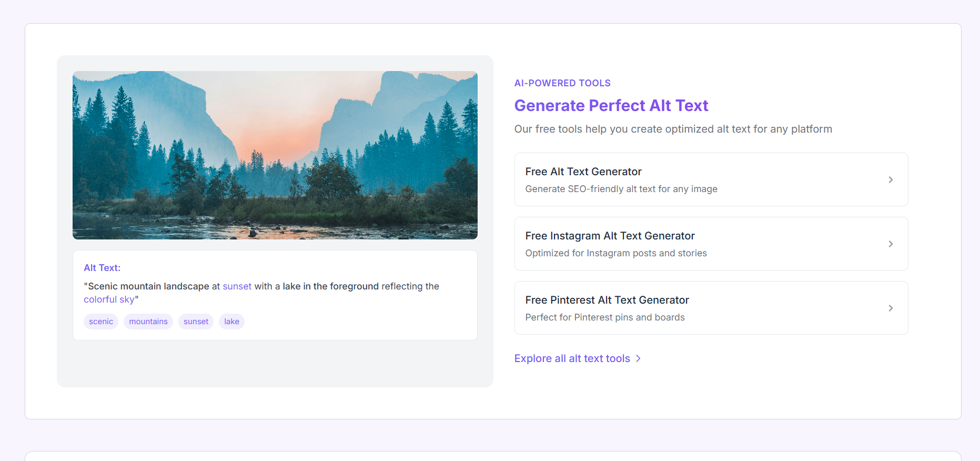Screen dimensions: 980x461
Task: Select the sunset tag chip
Action: pyautogui.click(x=196, y=322)
